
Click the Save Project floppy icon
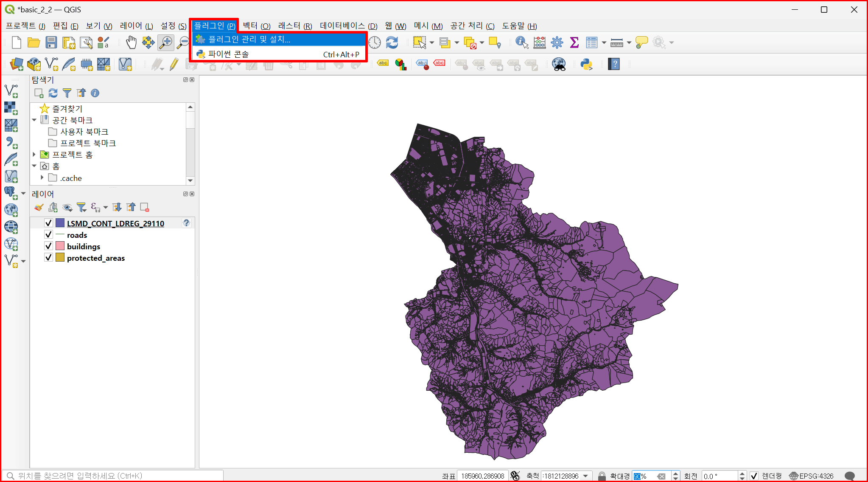[51, 42]
